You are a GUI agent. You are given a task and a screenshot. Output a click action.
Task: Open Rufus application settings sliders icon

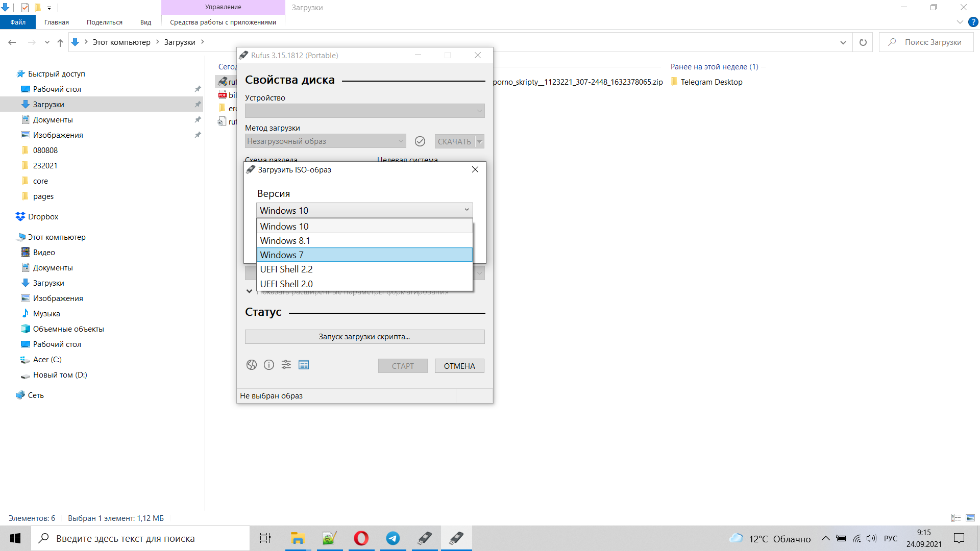(286, 365)
